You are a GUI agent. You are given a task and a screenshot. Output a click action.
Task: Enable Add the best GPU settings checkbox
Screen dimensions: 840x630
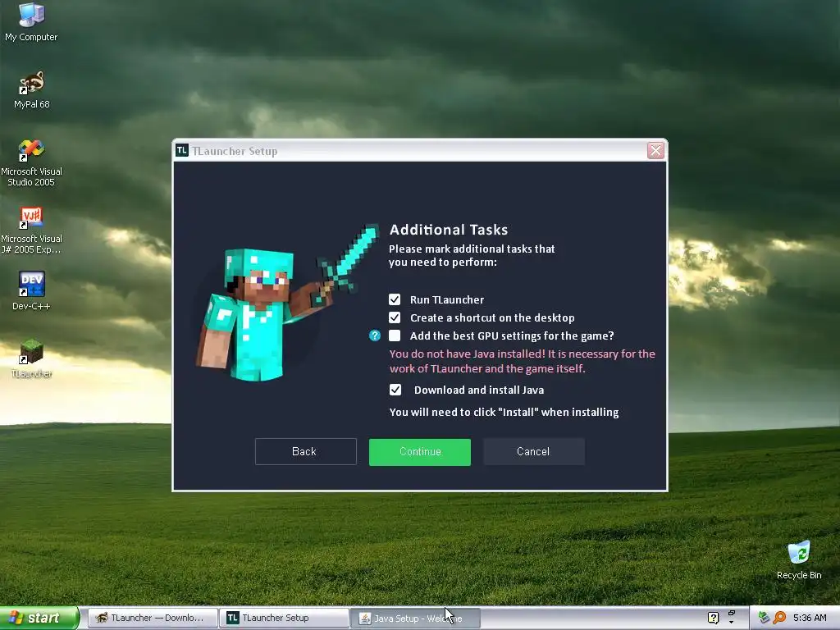[395, 336]
